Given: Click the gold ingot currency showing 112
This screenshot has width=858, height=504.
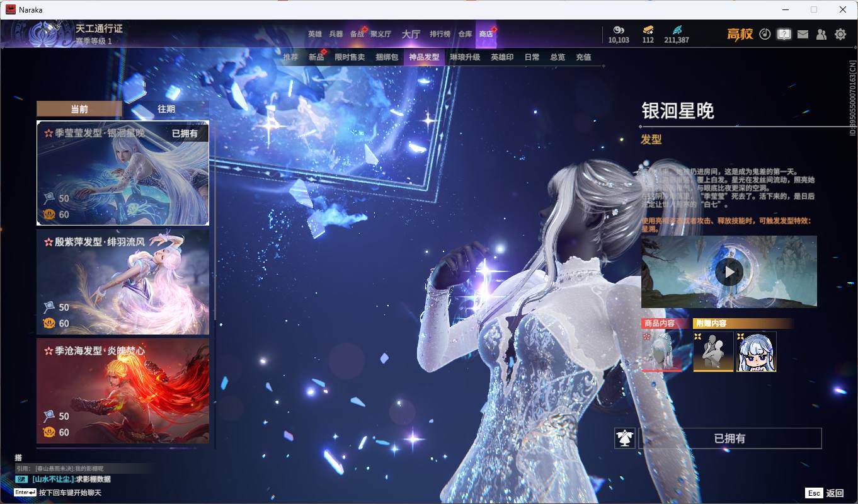Looking at the screenshot, I should [648, 35].
